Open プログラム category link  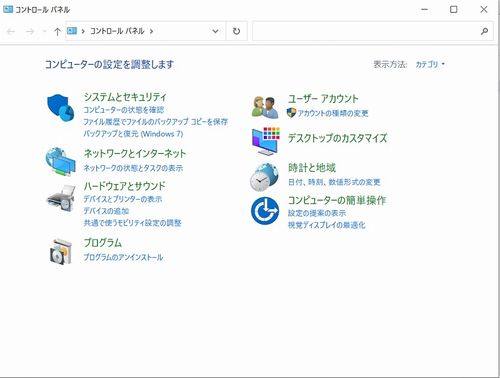coord(103,242)
